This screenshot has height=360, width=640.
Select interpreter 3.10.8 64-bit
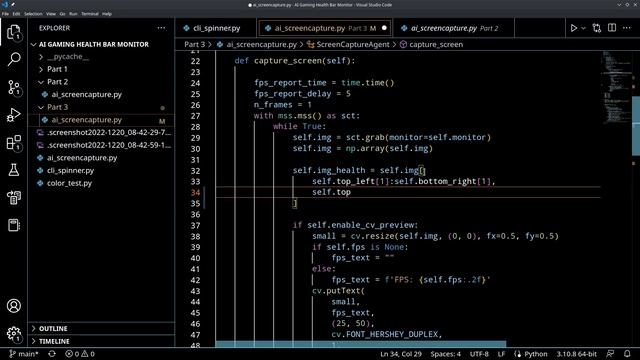point(577,354)
